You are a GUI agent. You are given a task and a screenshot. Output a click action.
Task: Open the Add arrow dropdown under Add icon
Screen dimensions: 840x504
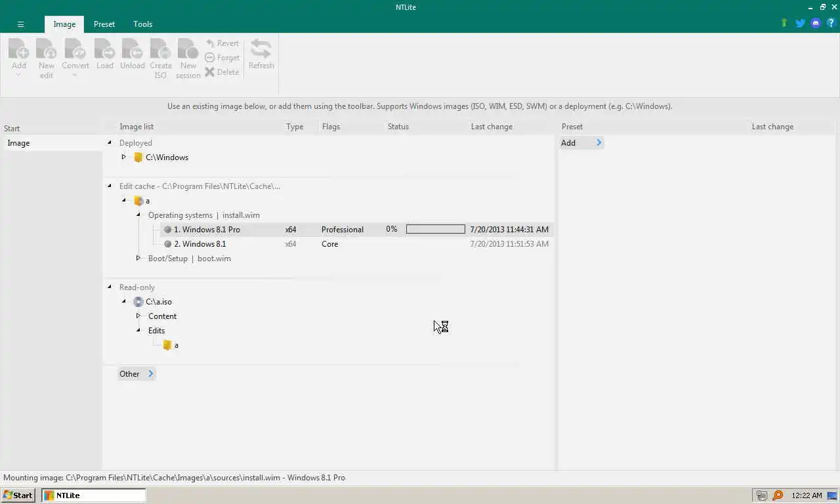tap(18, 75)
